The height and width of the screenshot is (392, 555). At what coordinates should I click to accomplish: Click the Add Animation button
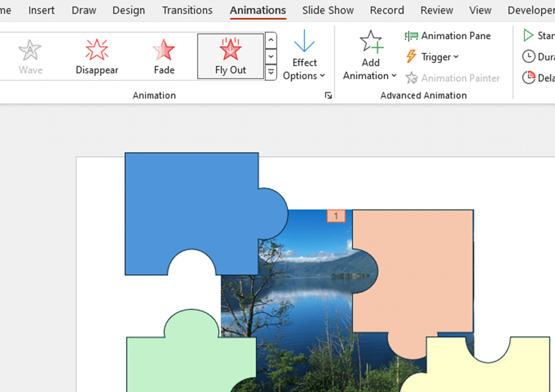371,55
